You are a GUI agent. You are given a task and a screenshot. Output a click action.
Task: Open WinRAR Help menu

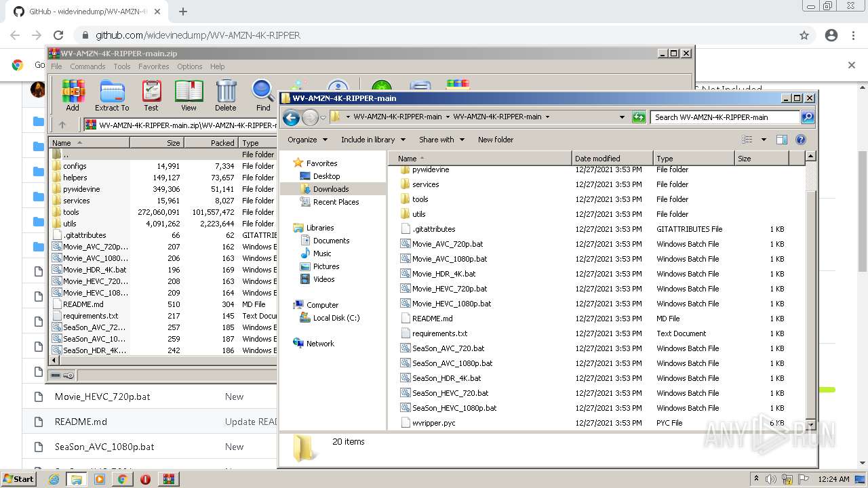(x=217, y=66)
